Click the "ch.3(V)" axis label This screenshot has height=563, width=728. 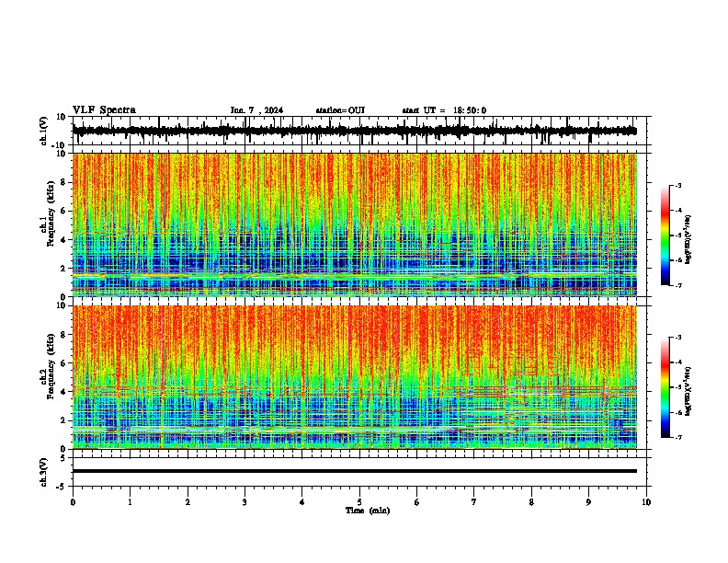click(x=44, y=472)
